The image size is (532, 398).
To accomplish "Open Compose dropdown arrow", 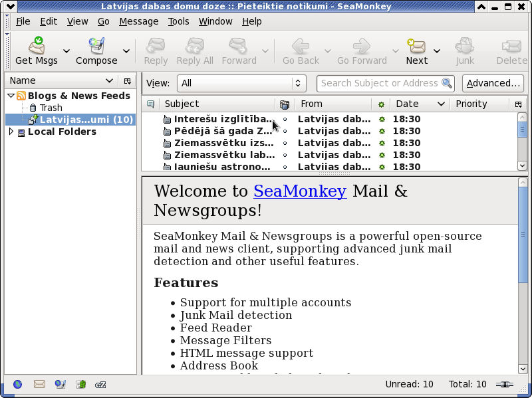I will 126,51.
